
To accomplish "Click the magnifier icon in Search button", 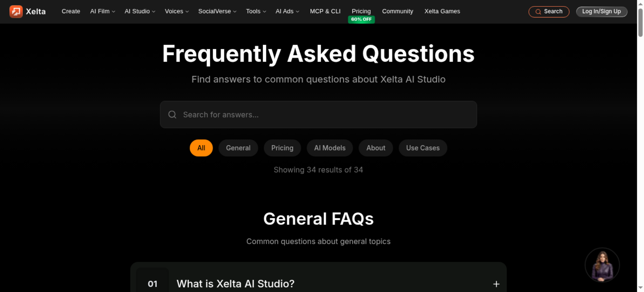I will coord(538,12).
